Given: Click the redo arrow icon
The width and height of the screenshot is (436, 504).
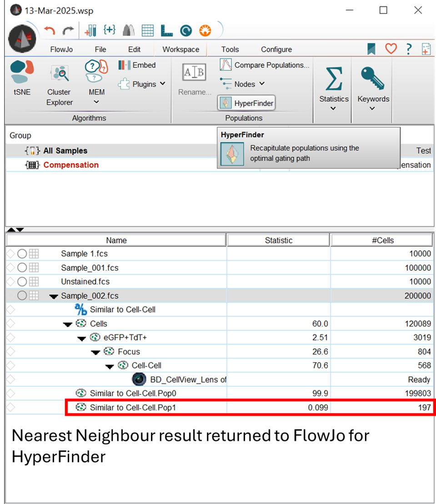Looking at the screenshot, I should 68,31.
